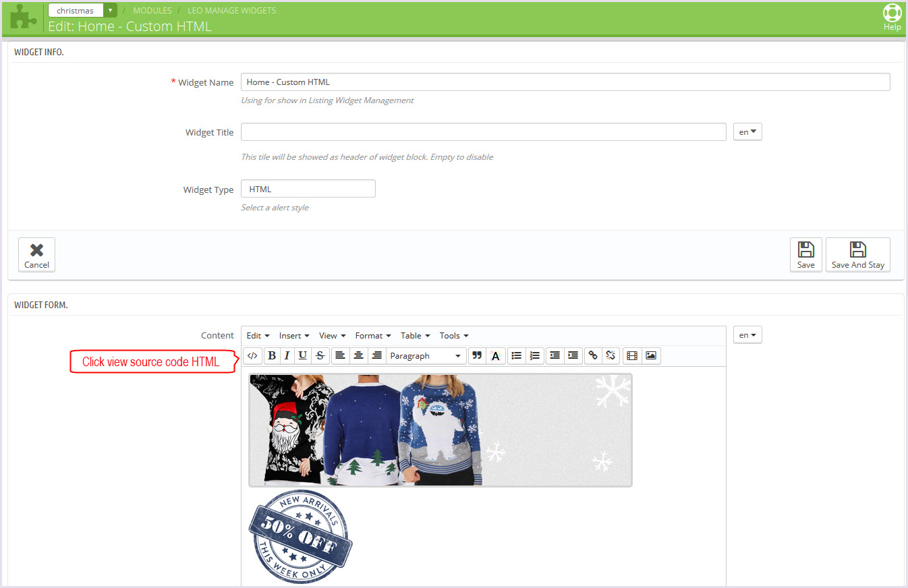Viewport: 908px width, 588px height.
Task: Align content left
Action: [x=341, y=355]
